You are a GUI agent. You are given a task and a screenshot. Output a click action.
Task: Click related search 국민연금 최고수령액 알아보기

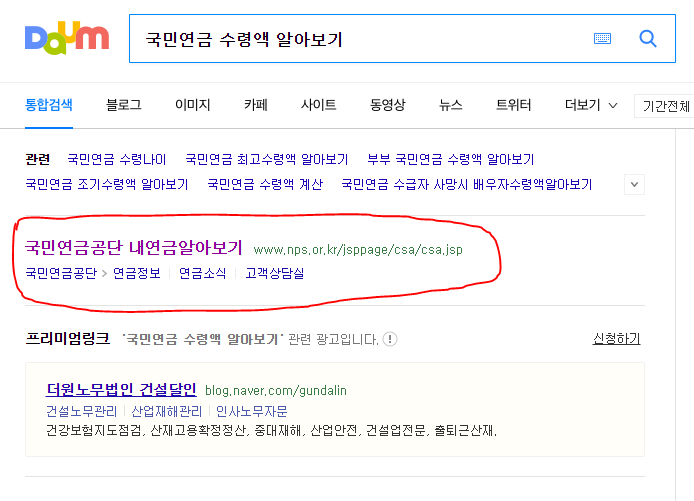267,159
